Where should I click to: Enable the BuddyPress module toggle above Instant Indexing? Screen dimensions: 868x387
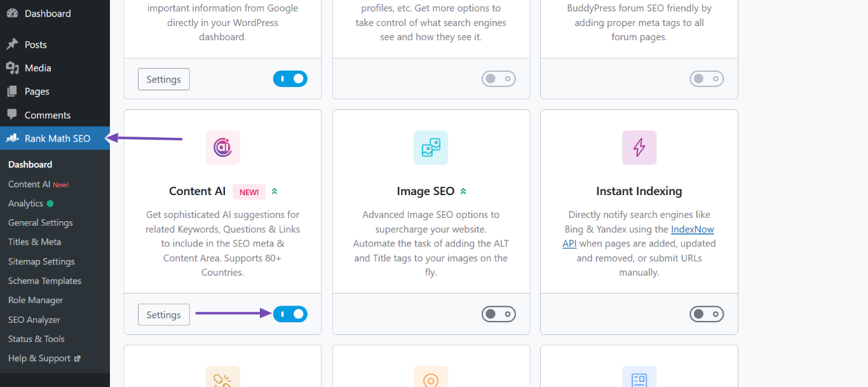pyautogui.click(x=707, y=79)
